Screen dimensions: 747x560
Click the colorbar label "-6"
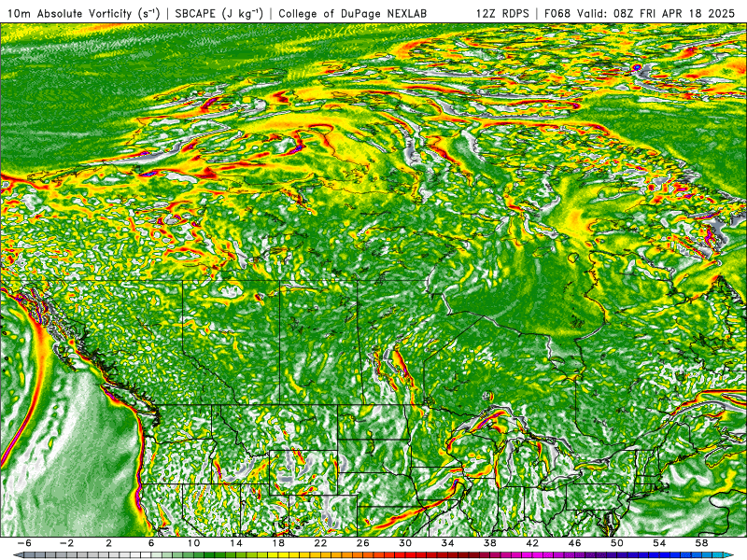pyautogui.click(x=24, y=543)
